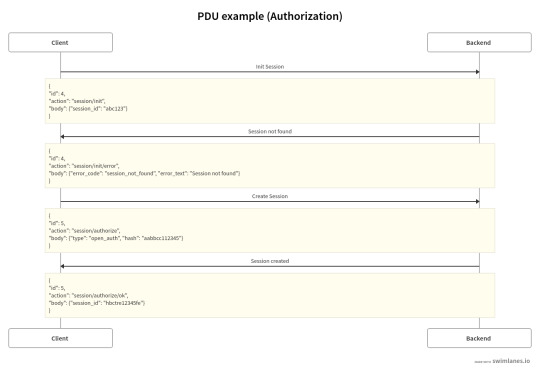Click the "id": 5 line in session/authorize/ok note

click(x=57, y=288)
